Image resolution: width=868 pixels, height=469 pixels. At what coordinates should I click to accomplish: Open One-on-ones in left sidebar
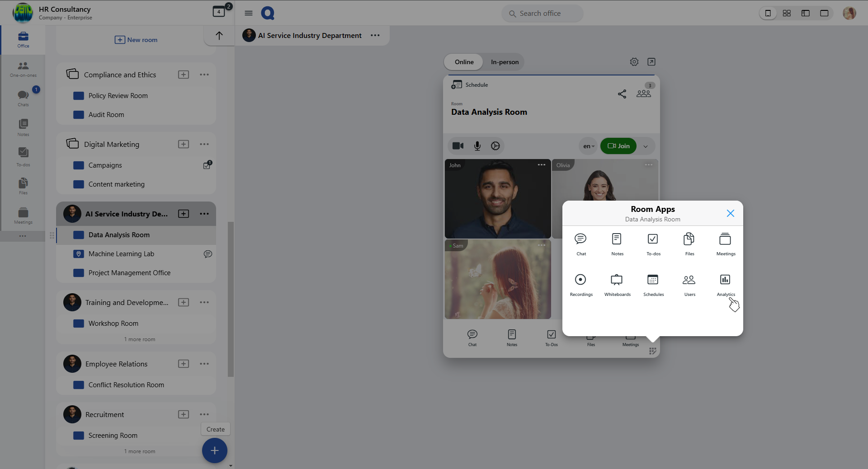click(23, 69)
